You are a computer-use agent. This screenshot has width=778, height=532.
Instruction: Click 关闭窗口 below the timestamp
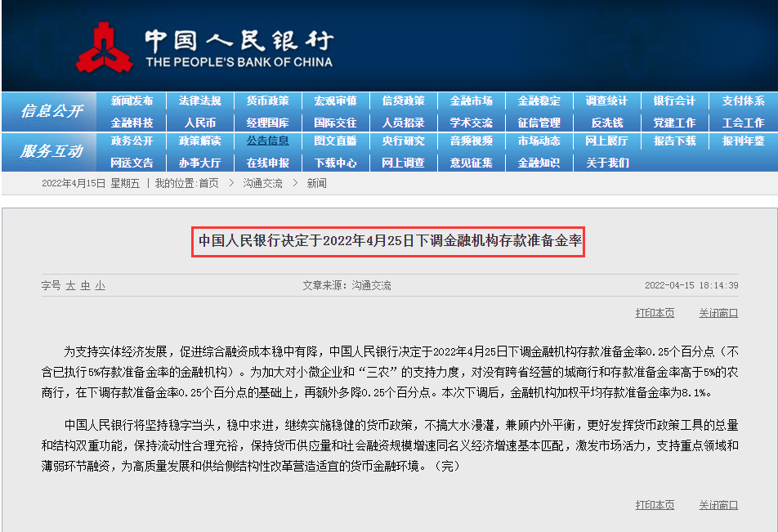coord(718,313)
